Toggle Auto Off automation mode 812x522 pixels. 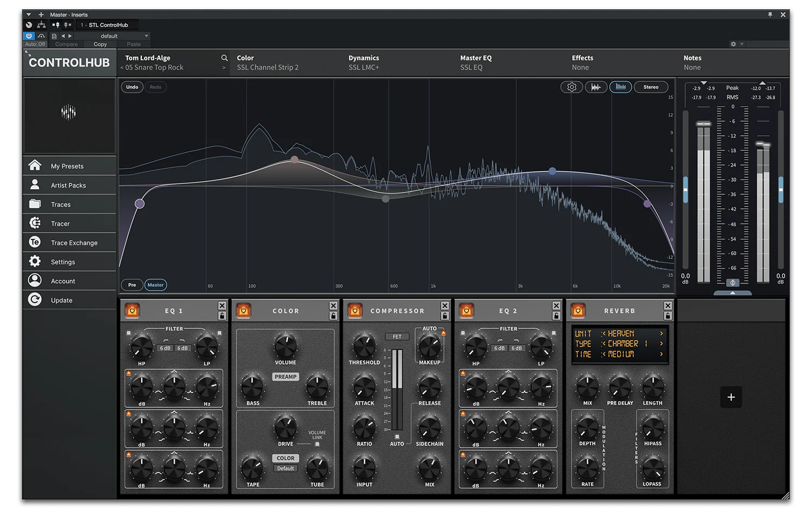pyautogui.click(x=35, y=44)
